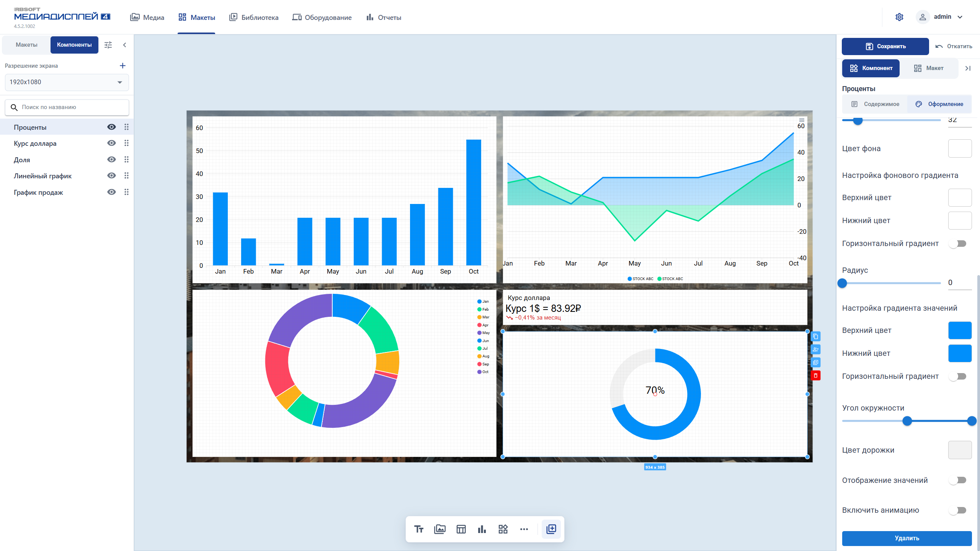Image resolution: width=980 pixels, height=551 pixels.
Task: Hide the Проценты component
Action: pos(111,127)
